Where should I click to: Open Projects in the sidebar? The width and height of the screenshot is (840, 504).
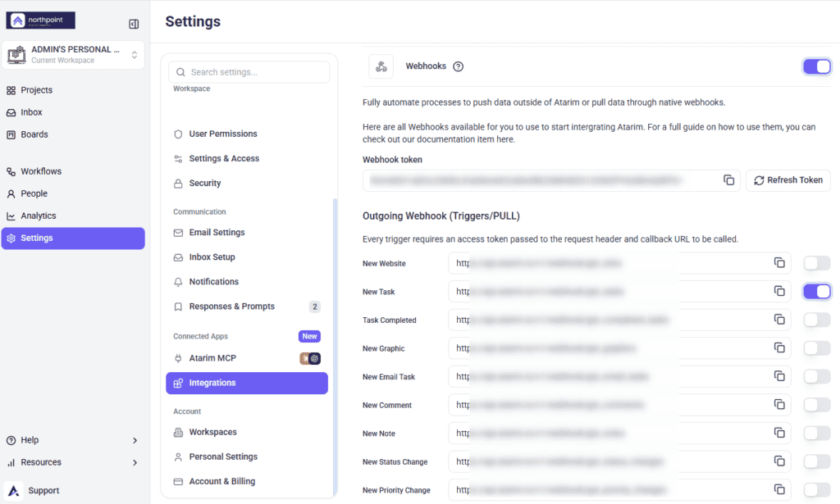click(73, 90)
